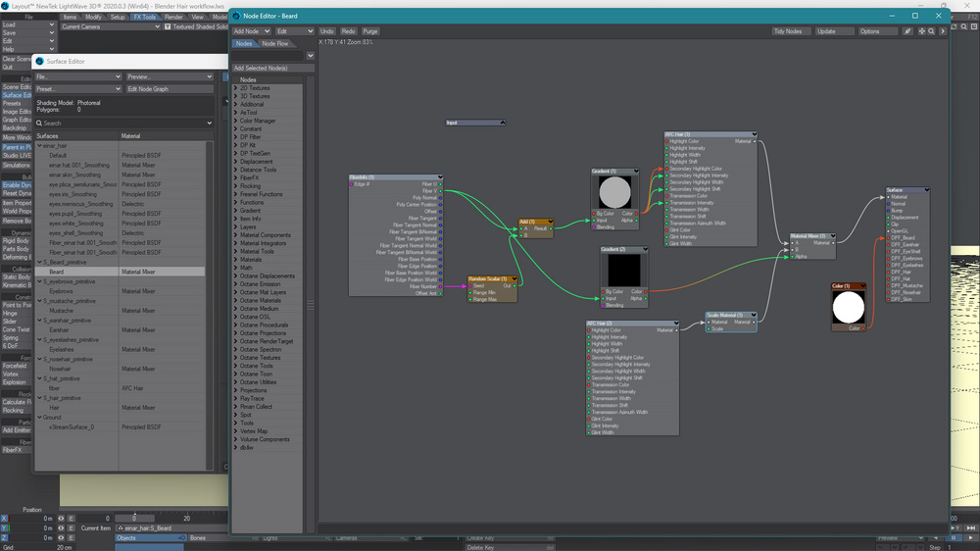Open the Save dropdown in Layout
This screenshot has height=551, width=980.
28,33
